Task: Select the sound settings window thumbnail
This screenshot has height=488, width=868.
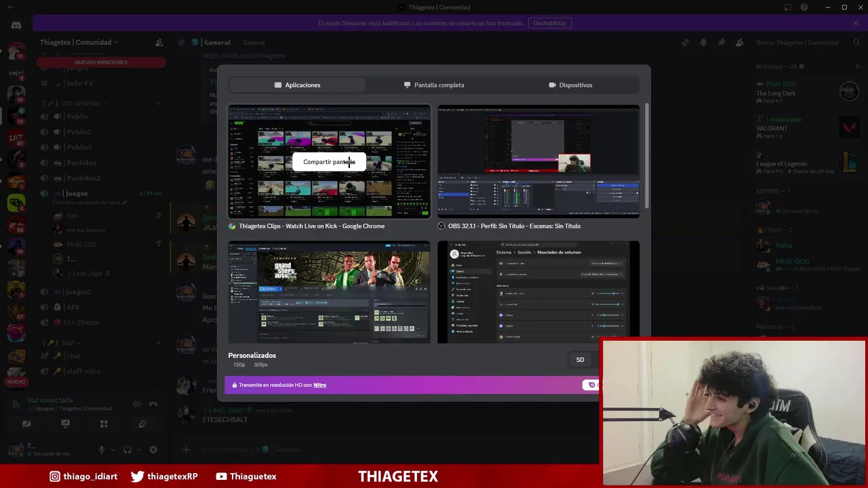Action: (538, 292)
